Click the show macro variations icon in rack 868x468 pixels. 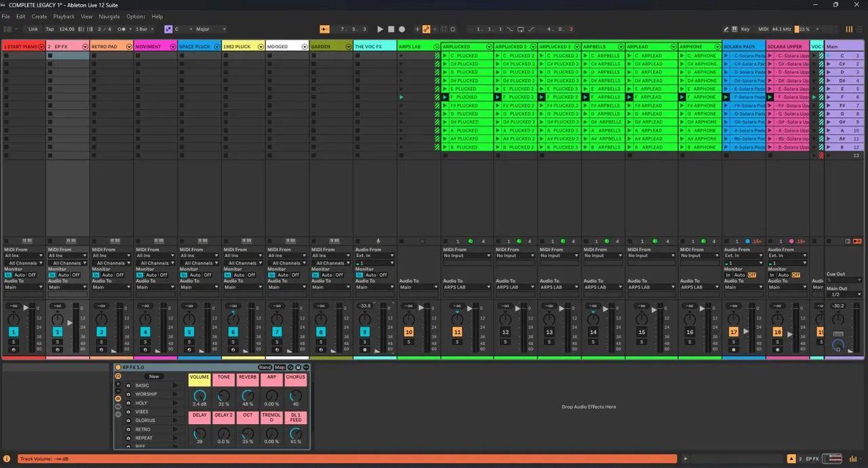118,398
